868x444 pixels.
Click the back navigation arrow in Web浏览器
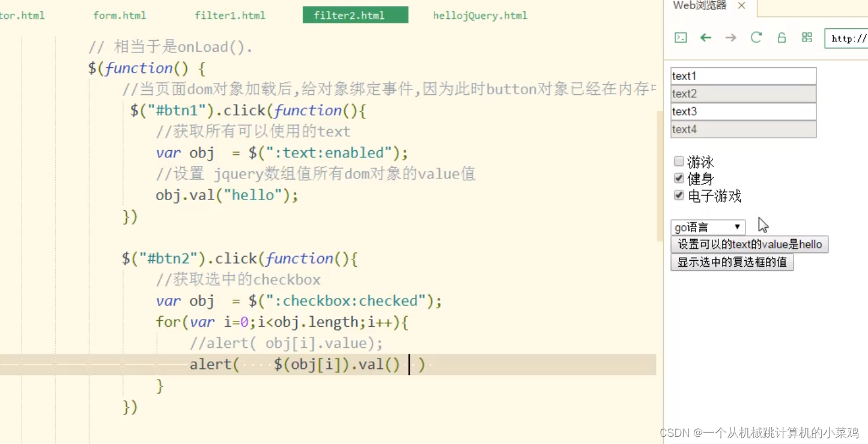pos(705,37)
